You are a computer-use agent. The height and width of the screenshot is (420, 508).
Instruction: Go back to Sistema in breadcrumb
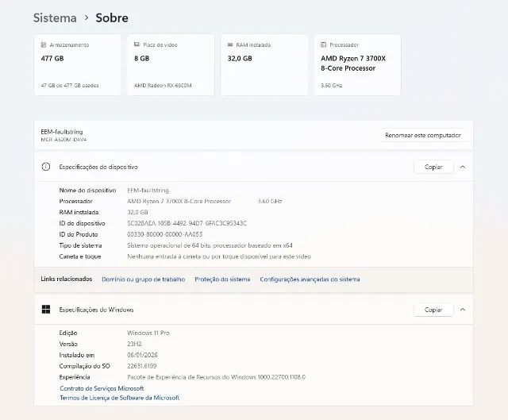click(55, 17)
